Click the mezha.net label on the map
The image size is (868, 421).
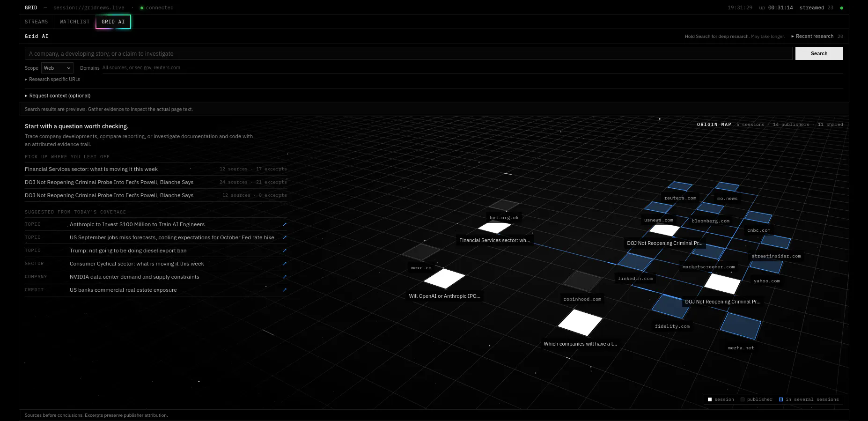tap(741, 348)
